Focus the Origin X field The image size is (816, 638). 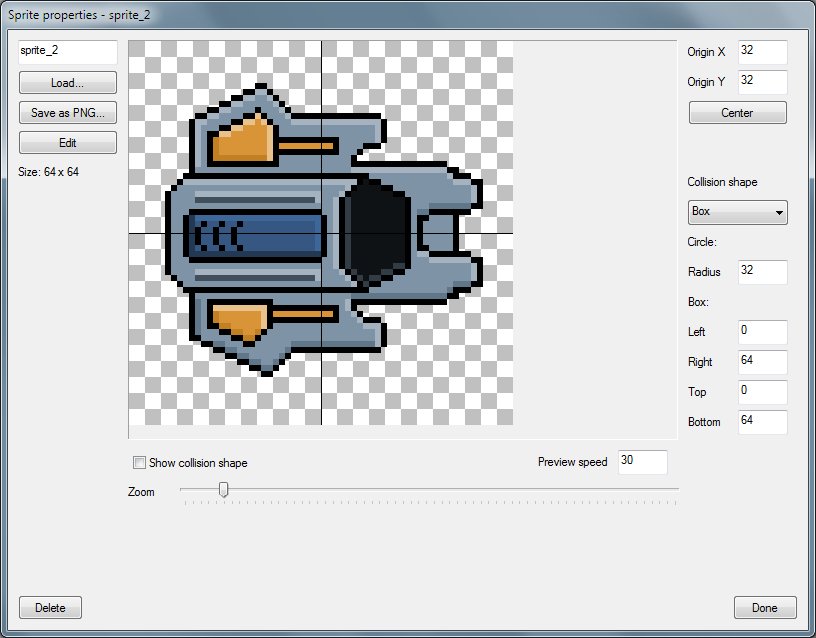(x=762, y=52)
